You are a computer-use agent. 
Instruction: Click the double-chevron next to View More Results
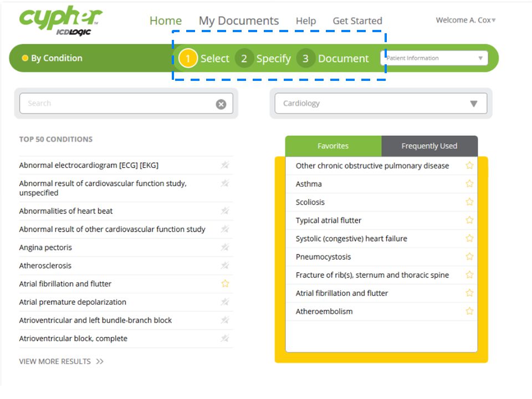(99, 361)
